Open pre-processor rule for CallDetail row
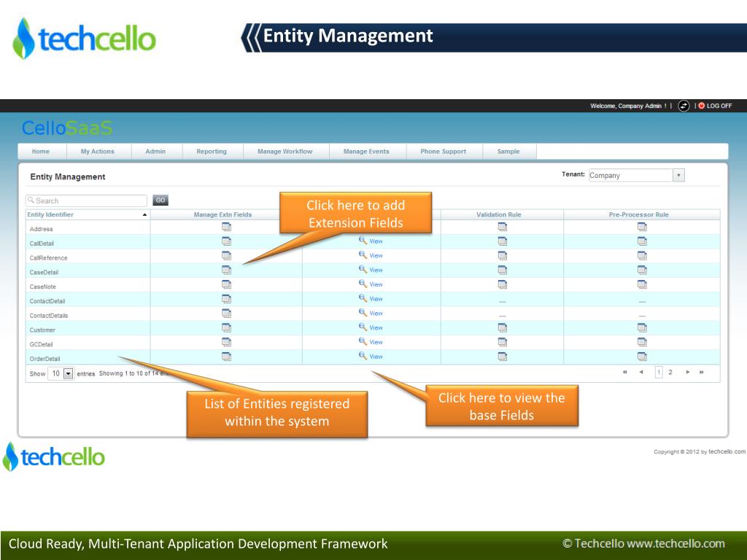This screenshot has width=747, height=560. pyautogui.click(x=642, y=241)
